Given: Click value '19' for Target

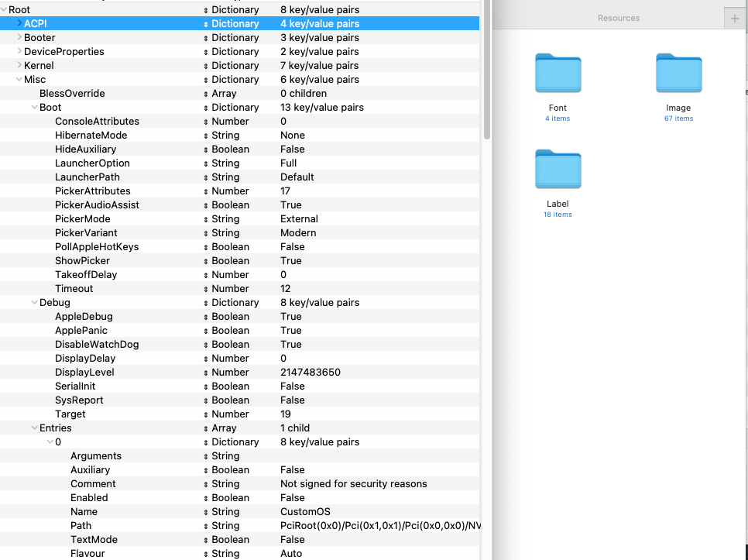Looking at the screenshot, I should click(285, 414).
